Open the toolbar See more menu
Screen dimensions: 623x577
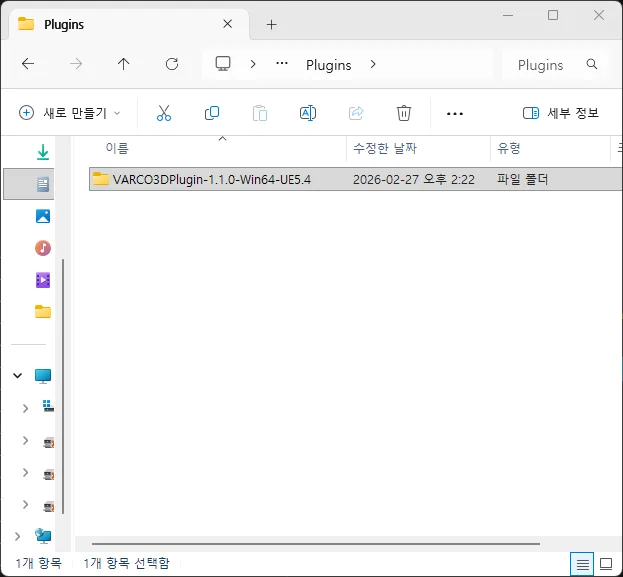(455, 114)
